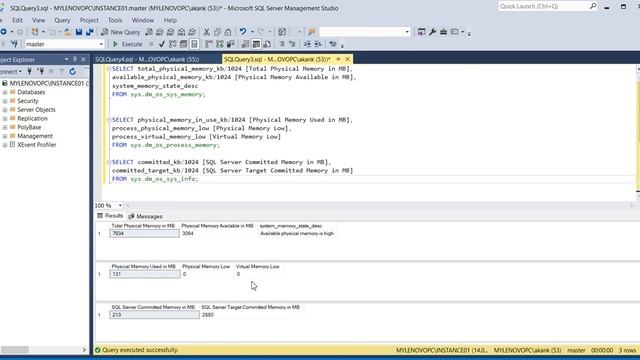Expand the Management node
Viewport: 640px width, 360px height.
click(x=5, y=136)
